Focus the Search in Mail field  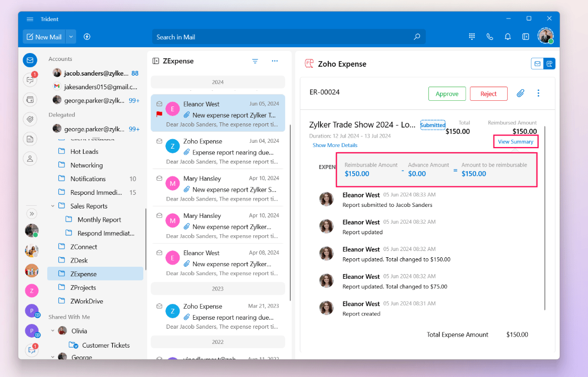click(289, 37)
